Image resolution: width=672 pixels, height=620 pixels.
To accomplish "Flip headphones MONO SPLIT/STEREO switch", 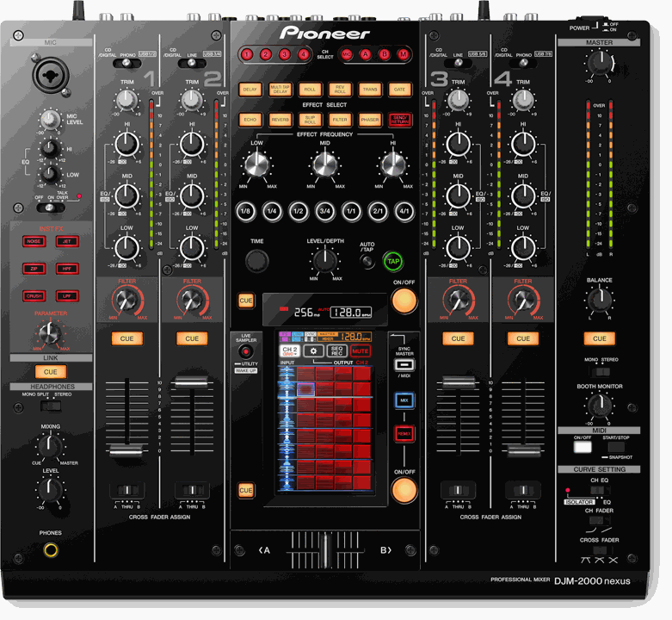I will [x=51, y=406].
